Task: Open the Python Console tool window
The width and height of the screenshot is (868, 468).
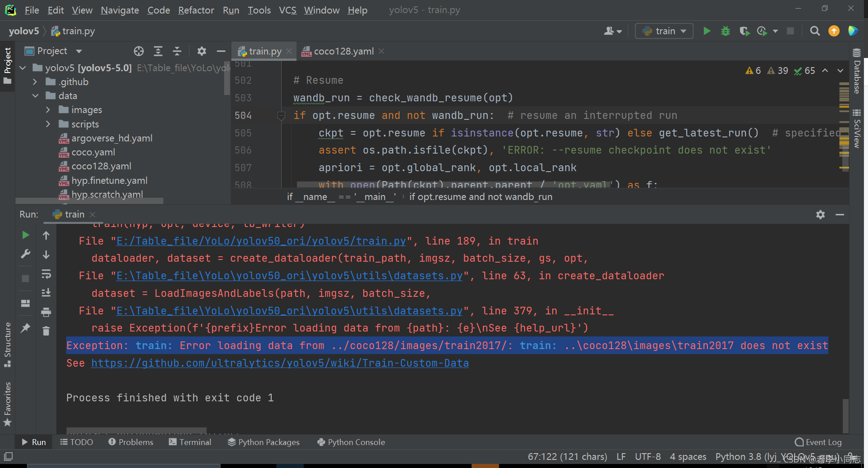Action: pos(351,442)
